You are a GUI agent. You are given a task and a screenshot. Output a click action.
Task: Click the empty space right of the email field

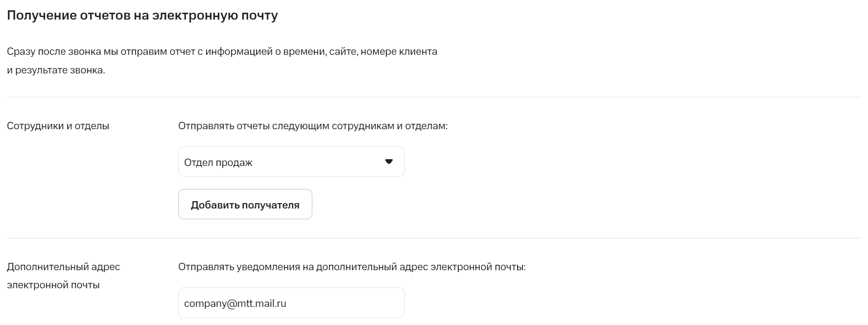pos(587,303)
